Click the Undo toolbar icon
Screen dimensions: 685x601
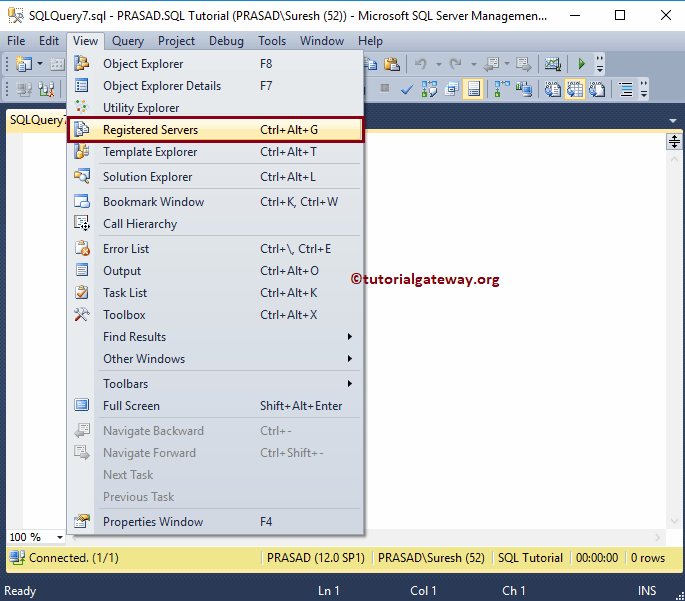420,64
